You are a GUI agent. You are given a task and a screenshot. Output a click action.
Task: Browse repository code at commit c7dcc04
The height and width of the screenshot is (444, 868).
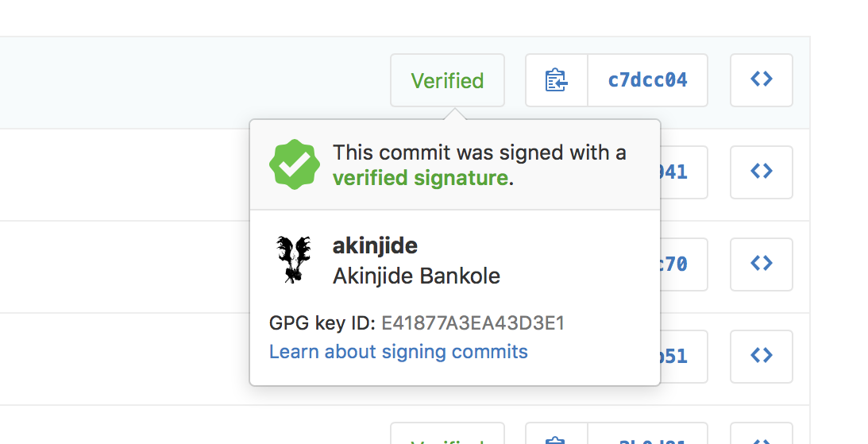(761, 80)
